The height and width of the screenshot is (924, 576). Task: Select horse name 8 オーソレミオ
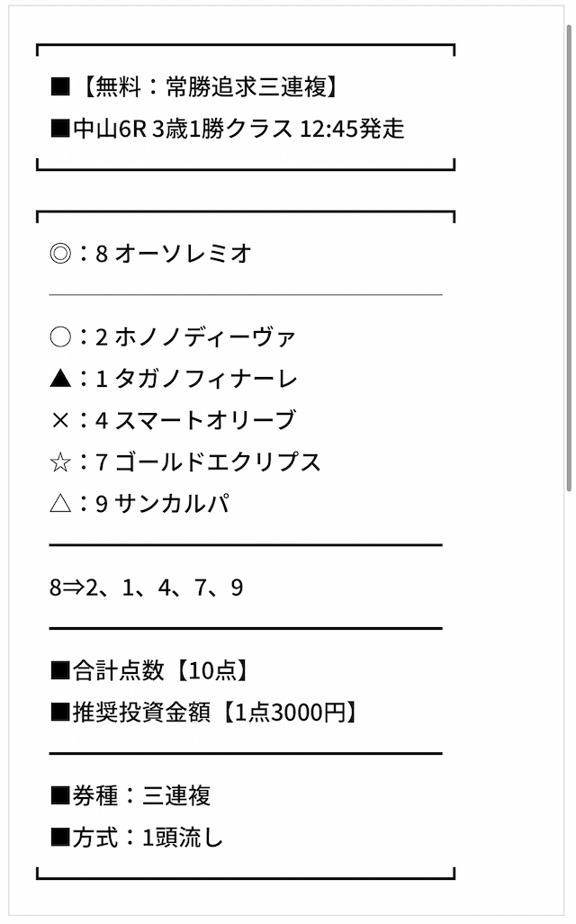point(174,254)
